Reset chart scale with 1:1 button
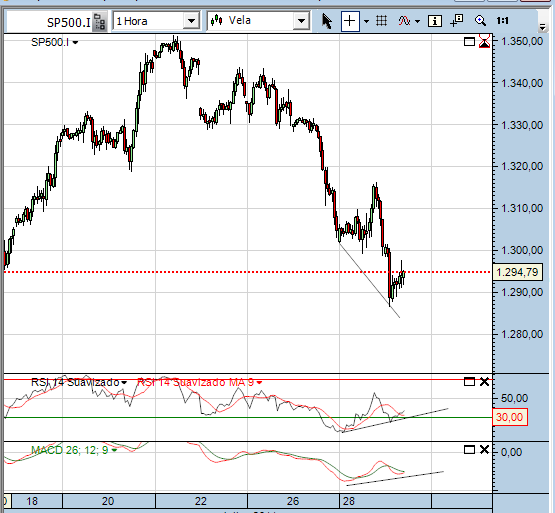Screen dimensions: 555x513 (502, 21)
